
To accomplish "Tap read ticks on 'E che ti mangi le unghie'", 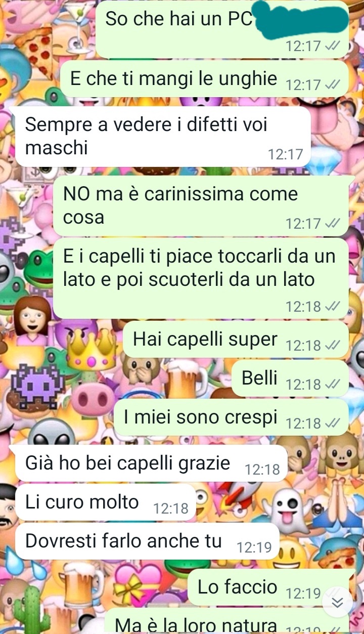I will (331, 84).
